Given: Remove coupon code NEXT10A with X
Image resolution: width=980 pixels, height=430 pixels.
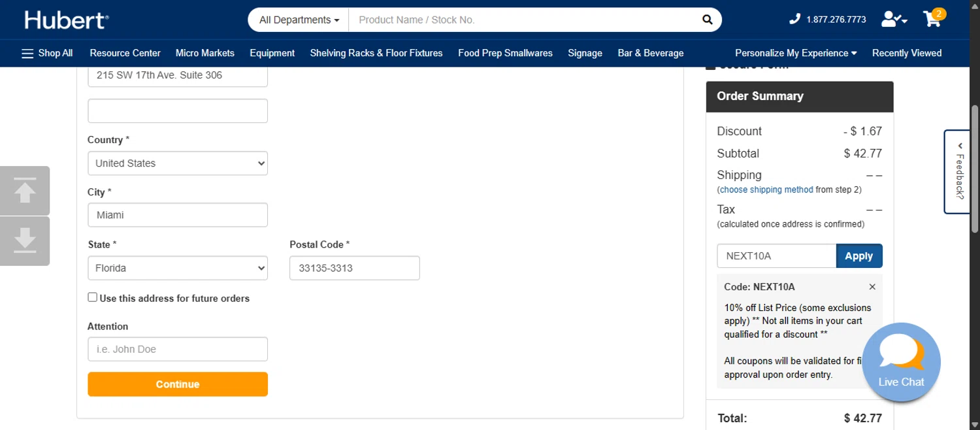Looking at the screenshot, I should point(872,287).
